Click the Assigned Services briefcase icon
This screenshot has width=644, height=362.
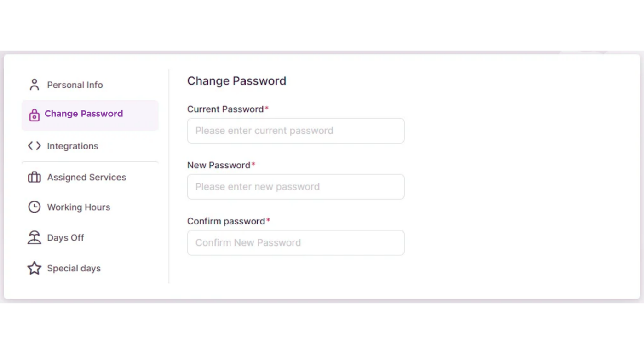(x=34, y=177)
